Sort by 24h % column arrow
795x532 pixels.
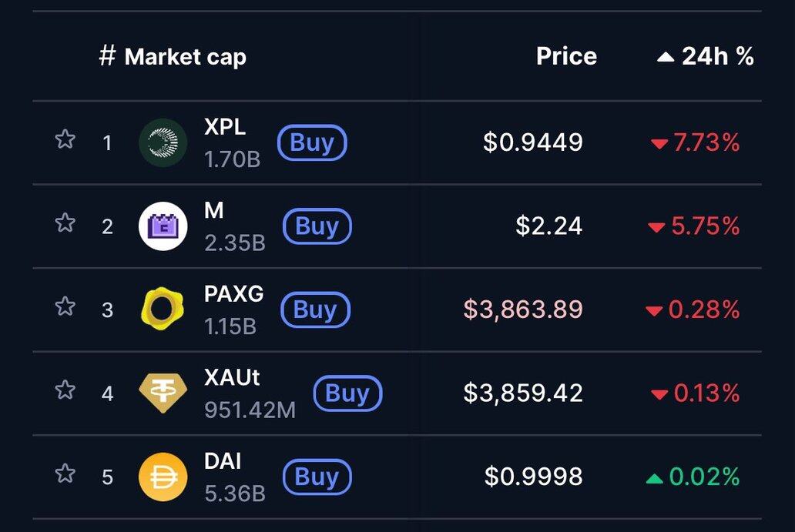point(666,57)
